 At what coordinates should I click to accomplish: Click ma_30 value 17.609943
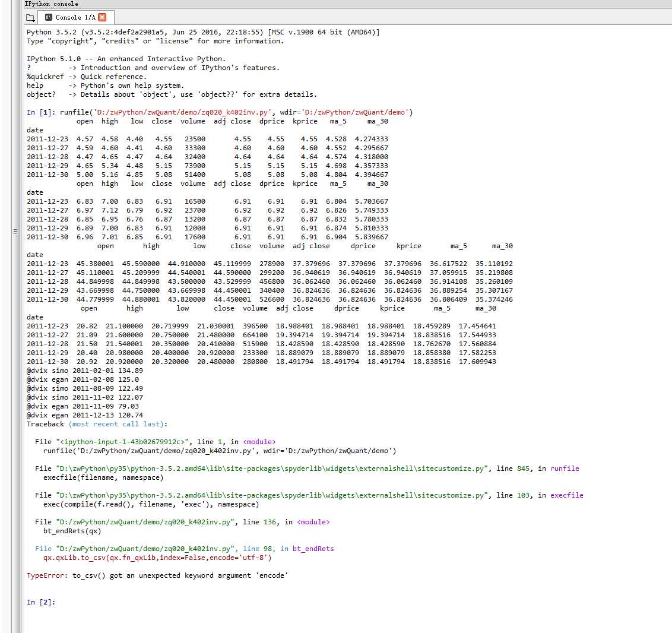pyautogui.click(x=477, y=361)
